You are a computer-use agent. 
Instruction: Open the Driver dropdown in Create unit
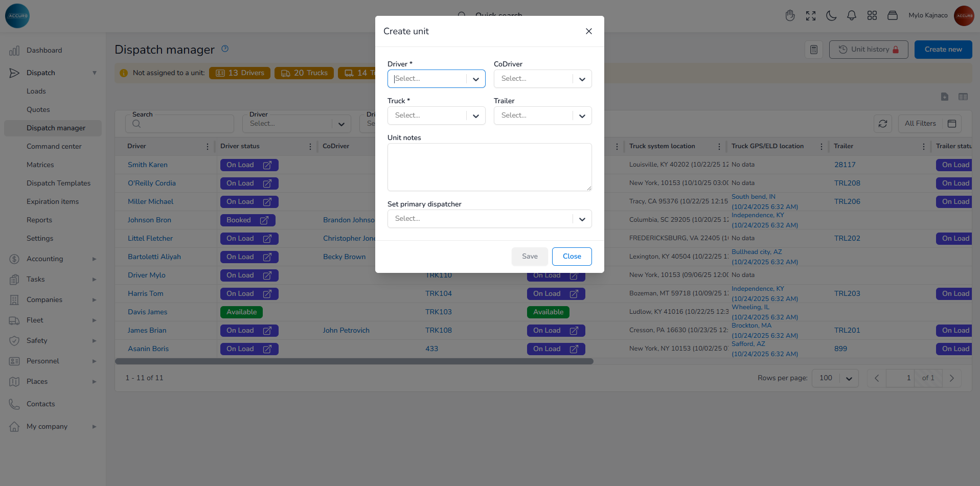(x=436, y=79)
